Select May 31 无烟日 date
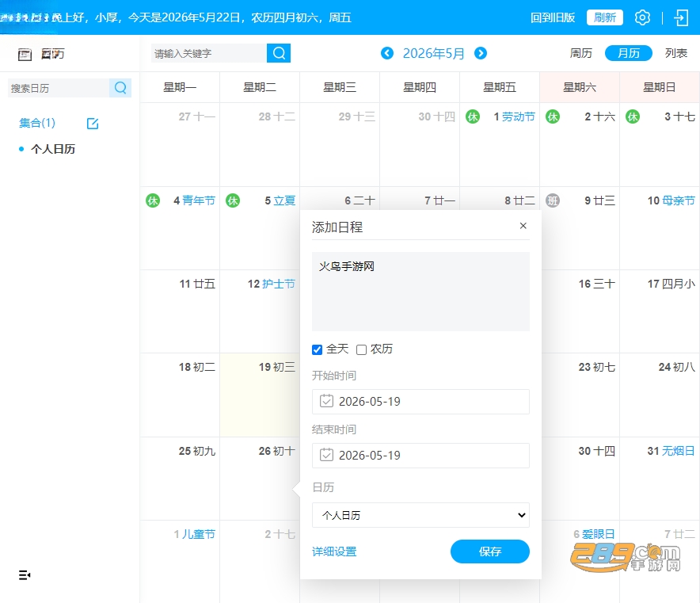This screenshot has height=603, width=700. [x=671, y=451]
